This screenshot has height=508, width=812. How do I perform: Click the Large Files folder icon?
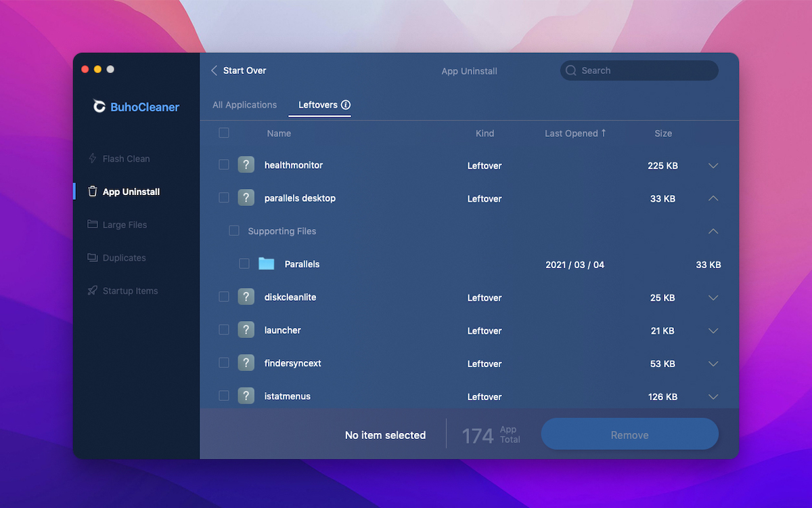(x=93, y=224)
